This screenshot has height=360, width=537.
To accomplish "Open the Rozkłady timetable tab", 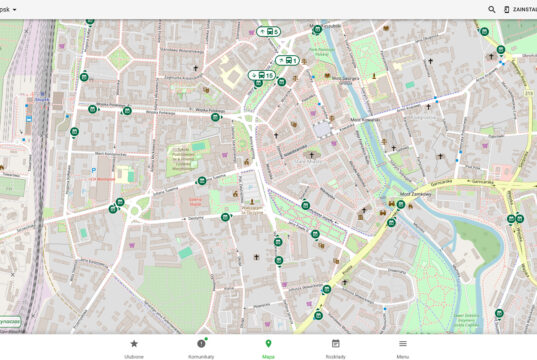I will click(335, 348).
